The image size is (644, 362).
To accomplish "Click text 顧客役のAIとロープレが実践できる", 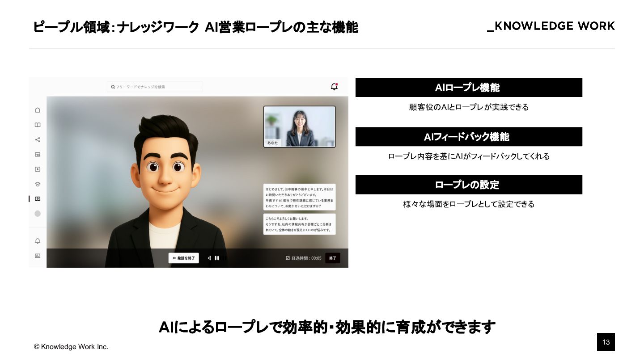I will pyautogui.click(x=469, y=107).
